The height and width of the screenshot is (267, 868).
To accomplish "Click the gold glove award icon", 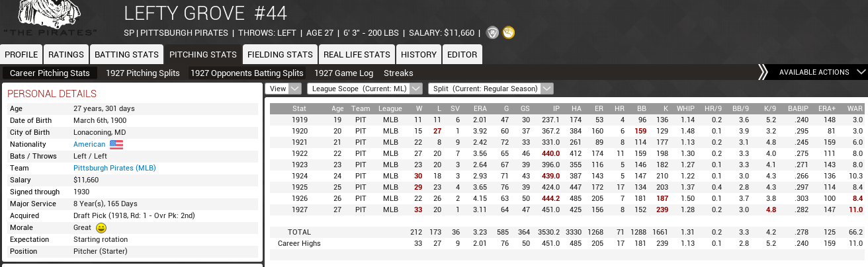I will pyautogui.click(x=508, y=32).
